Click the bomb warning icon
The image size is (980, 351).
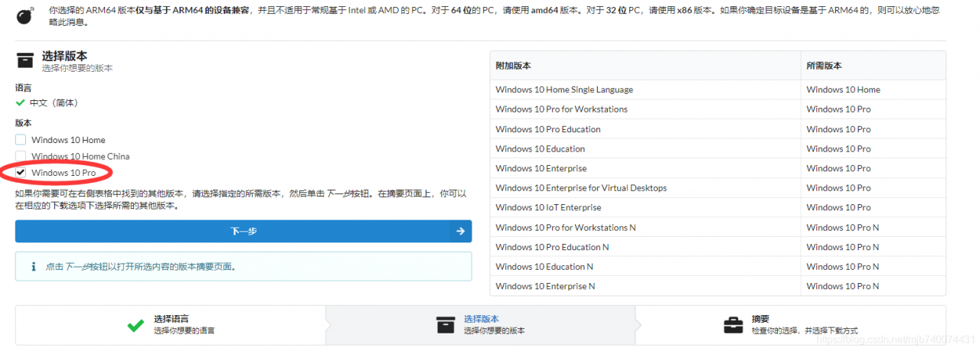coord(24,15)
